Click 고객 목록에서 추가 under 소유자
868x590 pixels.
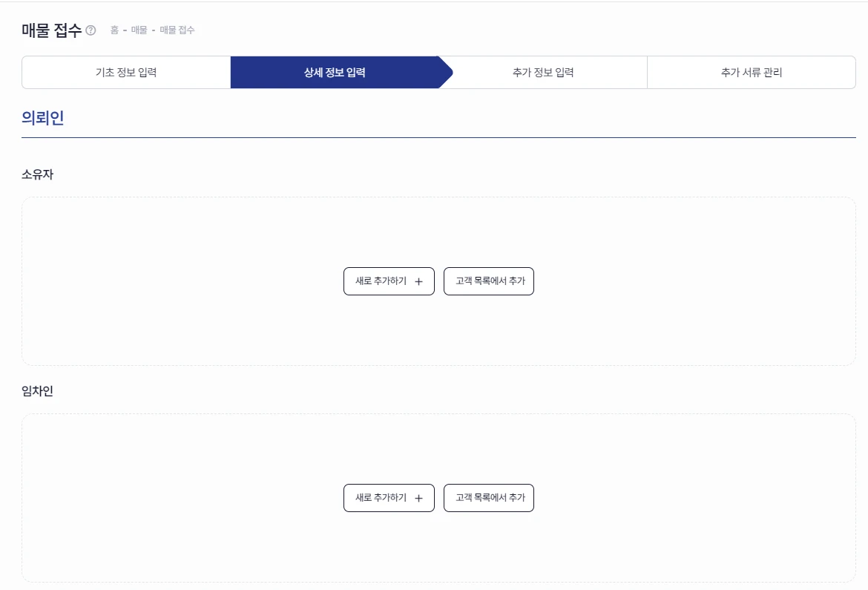(489, 281)
